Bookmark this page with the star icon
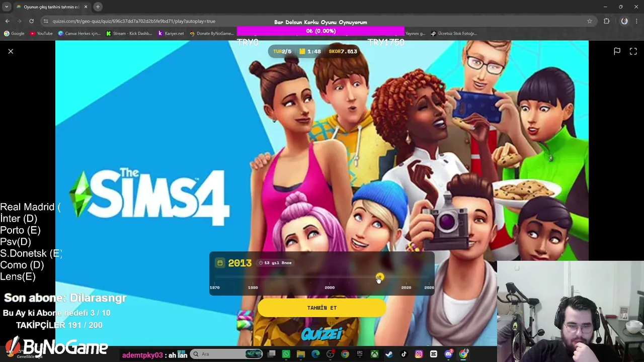Image resolution: width=644 pixels, height=362 pixels. click(x=590, y=21)
